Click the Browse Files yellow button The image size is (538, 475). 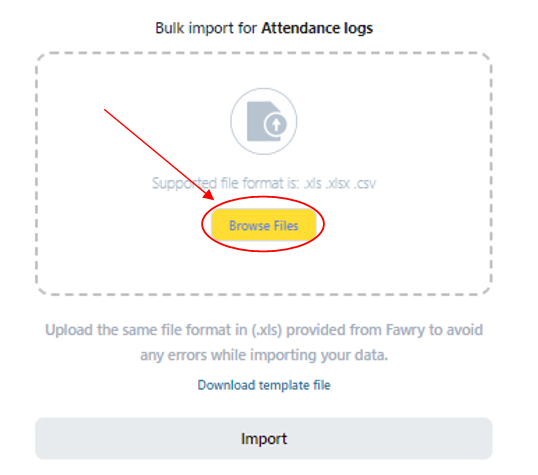[x=264, y=225]
